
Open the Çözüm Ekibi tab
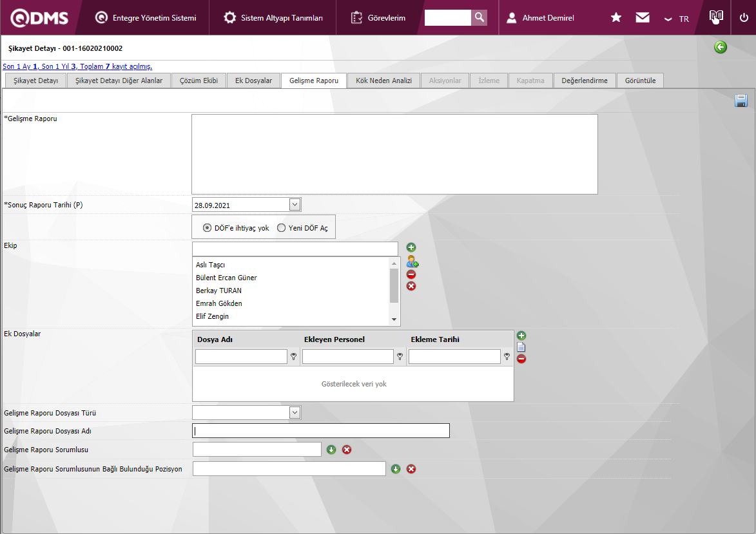[199, 81]
